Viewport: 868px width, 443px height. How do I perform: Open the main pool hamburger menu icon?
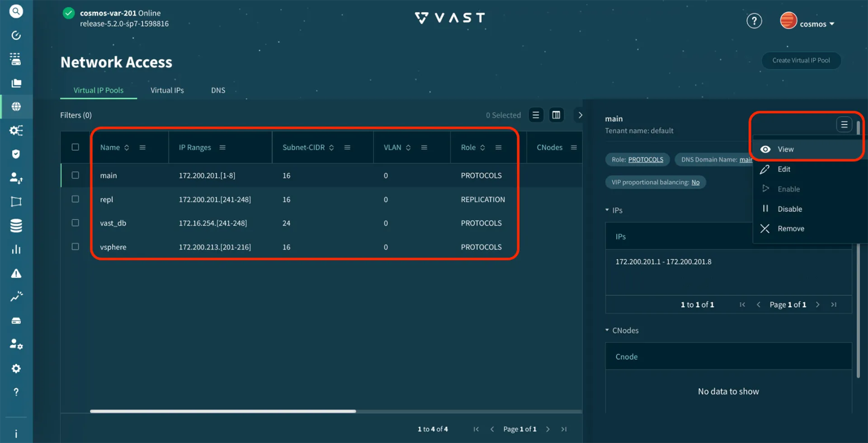(x=844, y=124)
